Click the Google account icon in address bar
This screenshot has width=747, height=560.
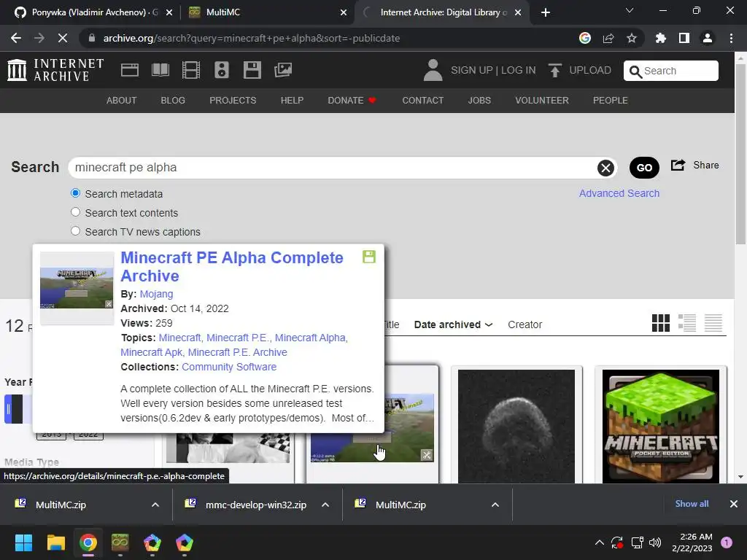tap(585, 38)
